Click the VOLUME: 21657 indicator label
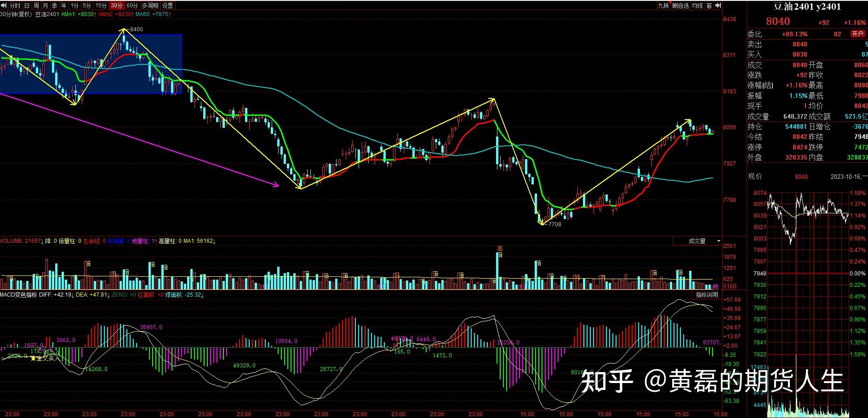This screenshot has height=418, width=868. coord(21,241)
